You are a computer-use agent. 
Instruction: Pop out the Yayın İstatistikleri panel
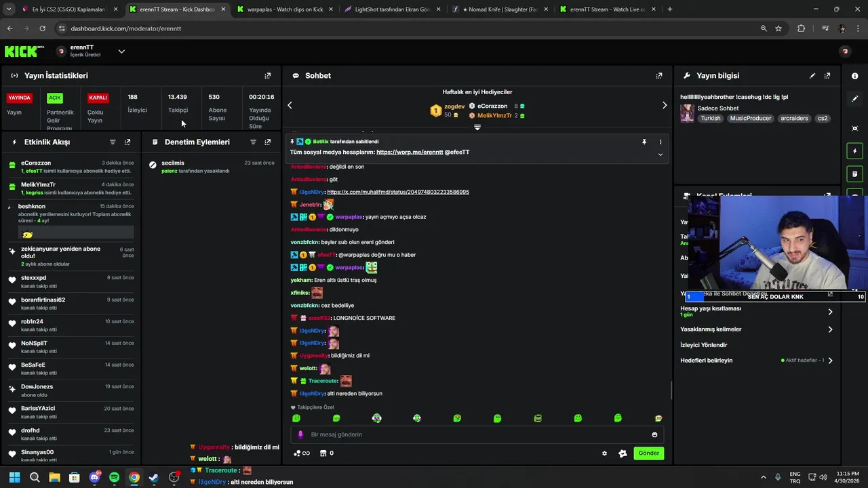(x=267, y=76)
